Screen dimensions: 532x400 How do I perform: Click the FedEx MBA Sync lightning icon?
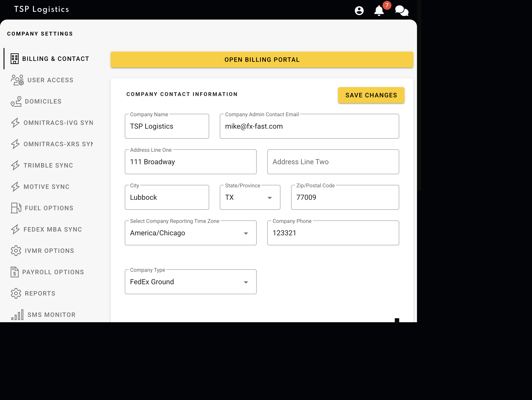pos(15,229)
